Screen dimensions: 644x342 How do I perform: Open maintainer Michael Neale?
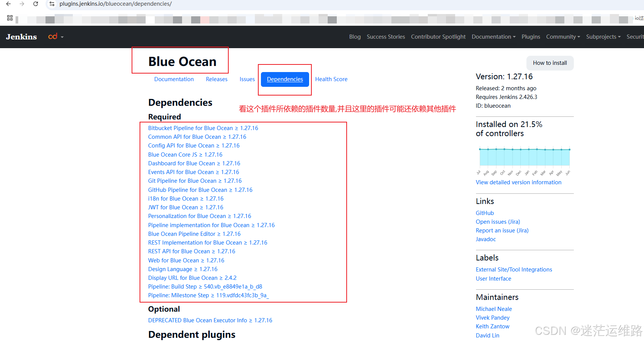[x=494, y=309]
